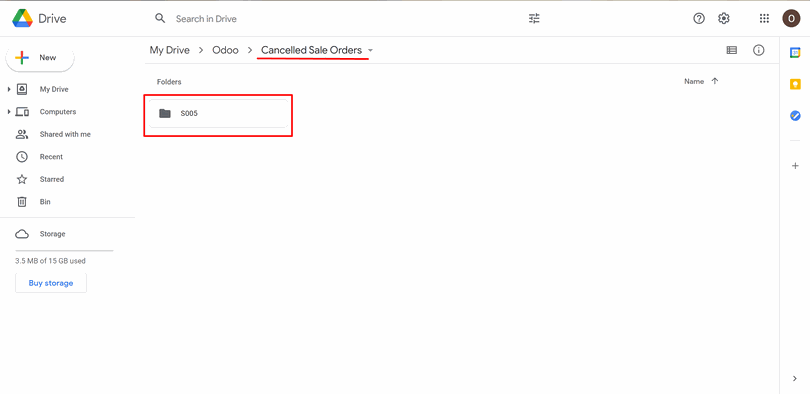Open Computers in sidebar
This screenshot has width=810, height=394.
click(58, 112)
